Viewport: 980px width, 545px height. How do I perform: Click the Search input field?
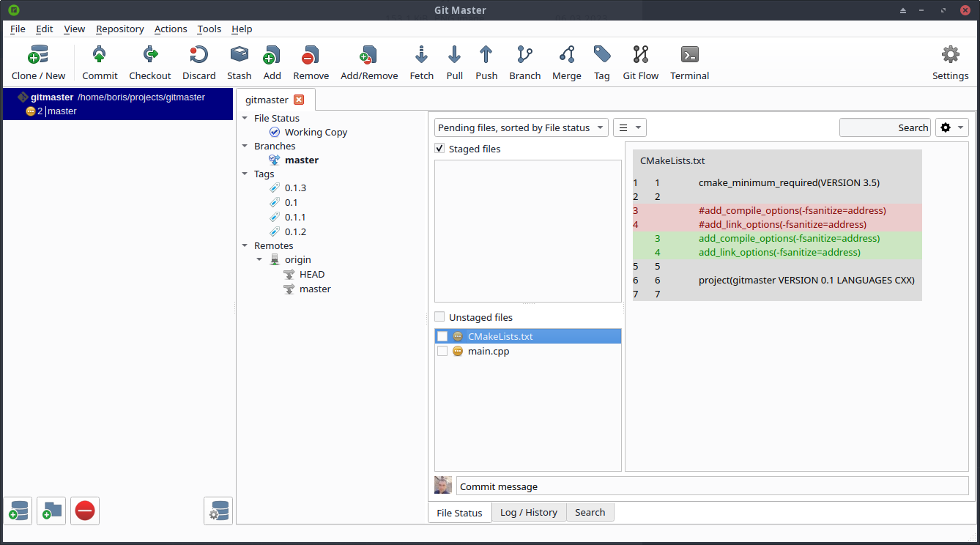click(x=885, y=127)
